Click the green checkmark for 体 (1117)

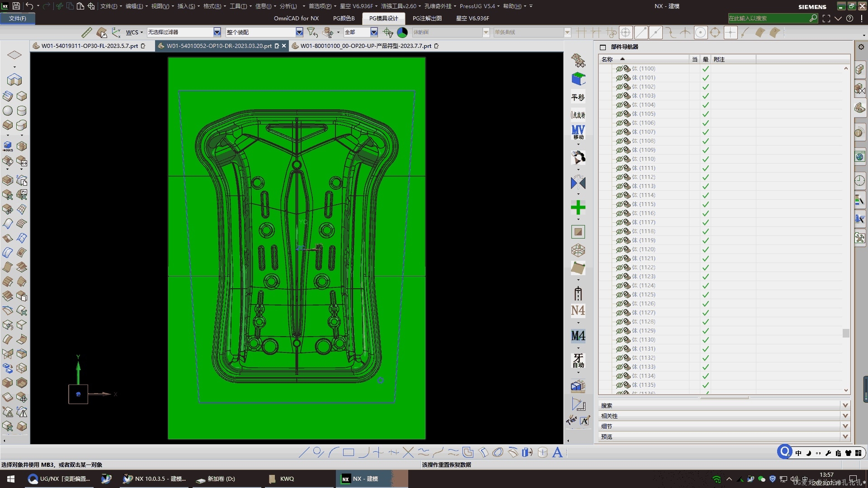[705, 222]
